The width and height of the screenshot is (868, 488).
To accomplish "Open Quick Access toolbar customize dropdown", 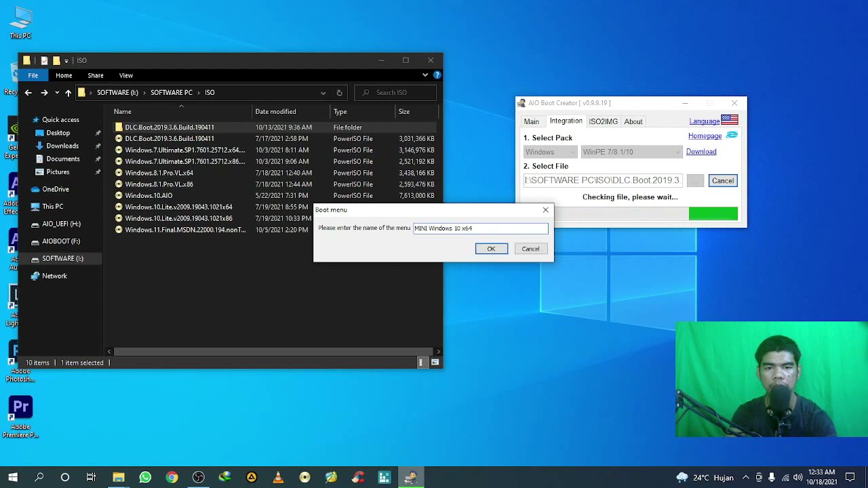I will click(66, 60).
